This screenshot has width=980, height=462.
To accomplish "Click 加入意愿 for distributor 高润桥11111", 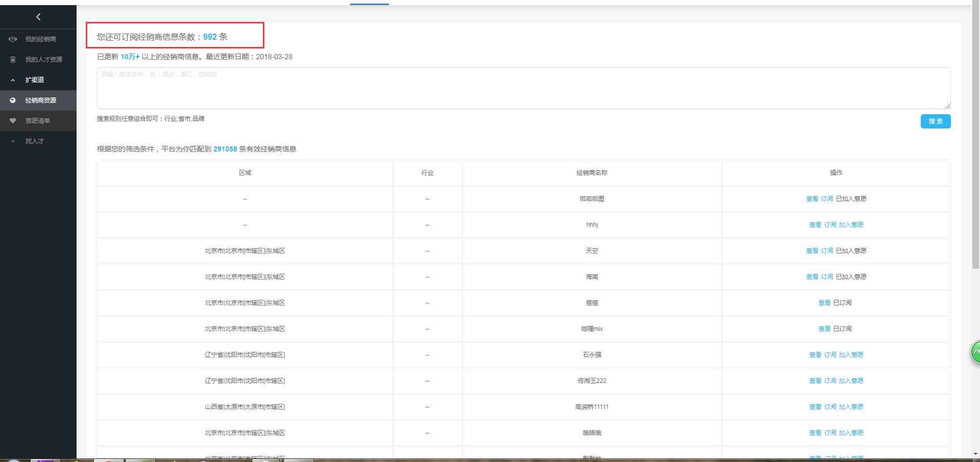I will (x=851, y=407).
